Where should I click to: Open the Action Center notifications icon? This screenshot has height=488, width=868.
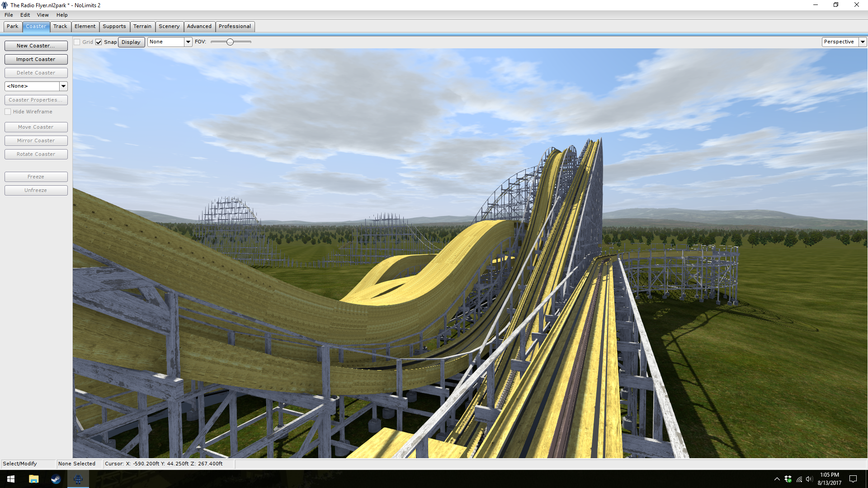[853, 479]
